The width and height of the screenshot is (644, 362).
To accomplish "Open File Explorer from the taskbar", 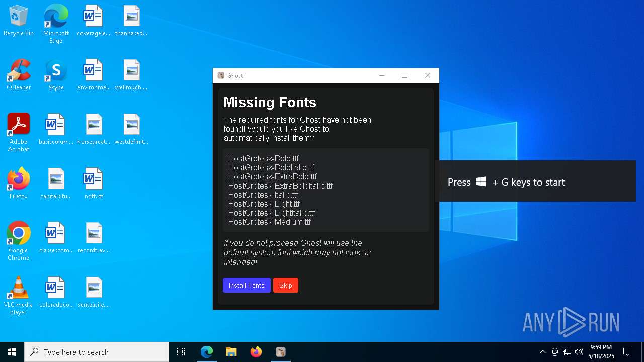I will click(x=231, y=352).
